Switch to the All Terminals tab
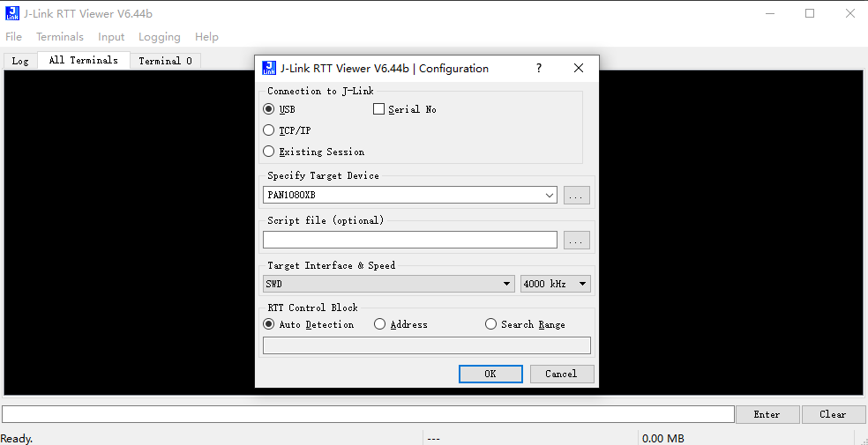This screenshot has height=445, width=868. 84,60
